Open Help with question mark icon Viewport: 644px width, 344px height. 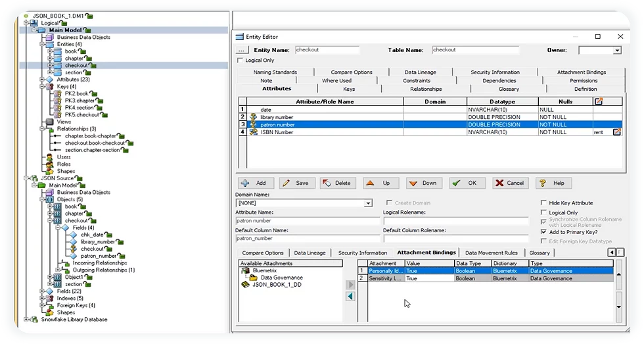coord(553,183)
